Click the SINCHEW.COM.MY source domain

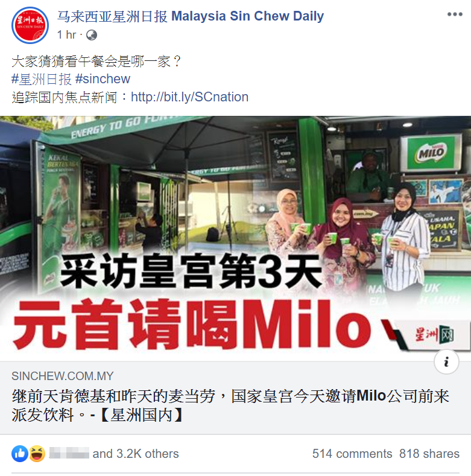click(x=63, y=376)
